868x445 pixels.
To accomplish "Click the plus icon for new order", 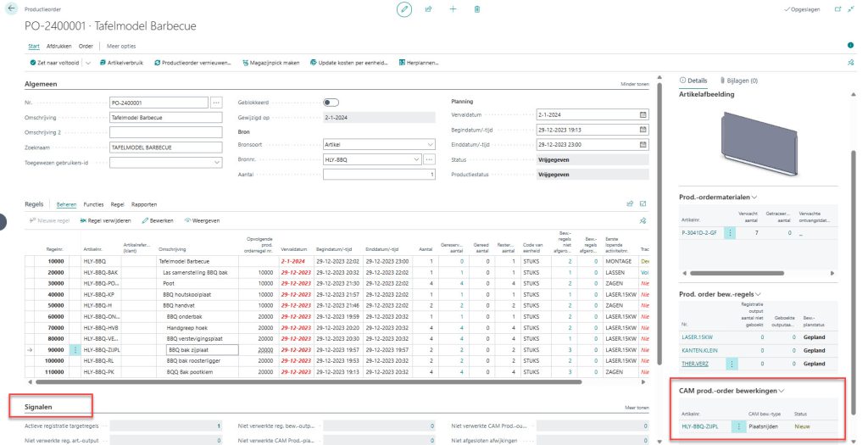I will [453, 8].
